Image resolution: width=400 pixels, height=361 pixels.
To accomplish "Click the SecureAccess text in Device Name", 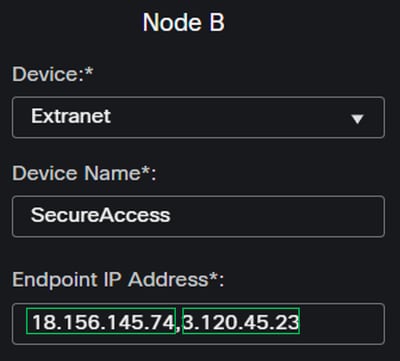I will pyautogui.click(x=100, y=215).
